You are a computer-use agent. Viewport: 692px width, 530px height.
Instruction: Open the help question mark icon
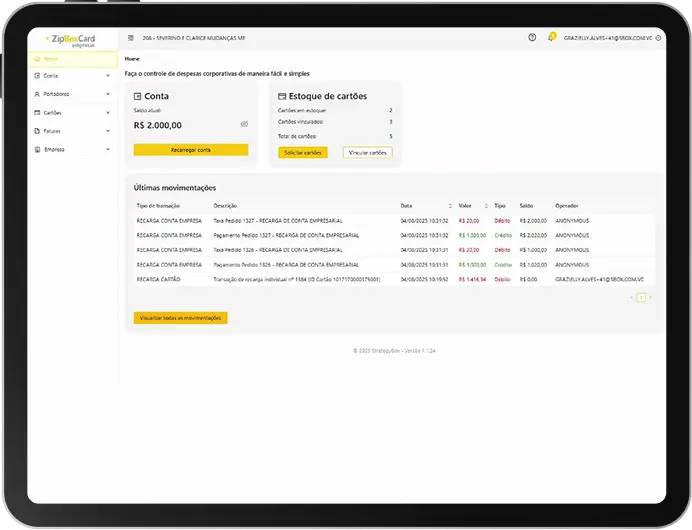pos(532,38)
